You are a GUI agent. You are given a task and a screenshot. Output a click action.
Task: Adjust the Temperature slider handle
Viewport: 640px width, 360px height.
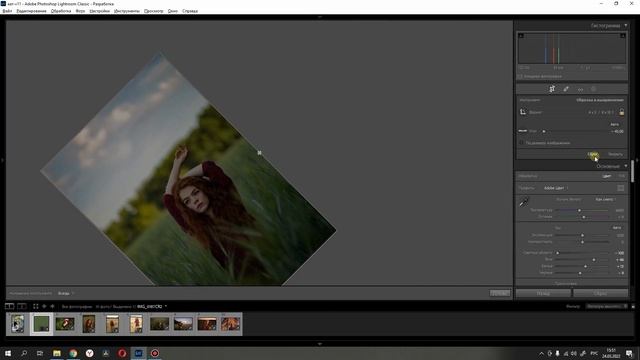click(x=579, y=210)
